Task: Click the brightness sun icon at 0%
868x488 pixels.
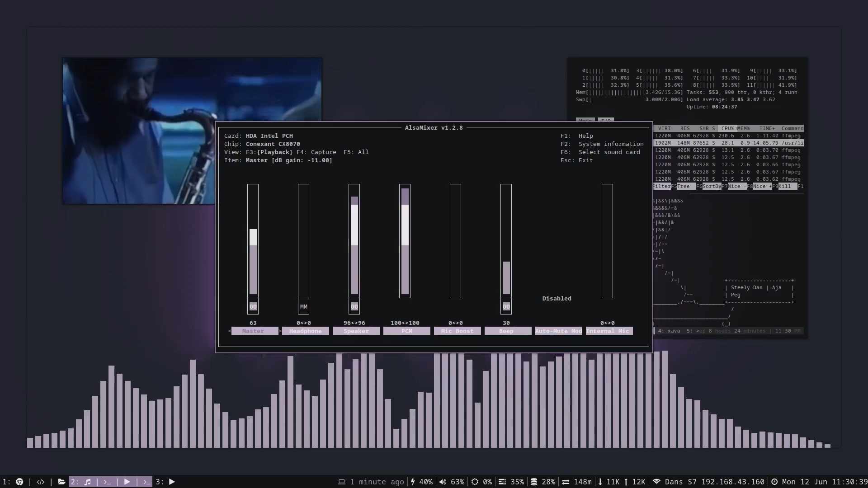Action: (x=475, y=482)
